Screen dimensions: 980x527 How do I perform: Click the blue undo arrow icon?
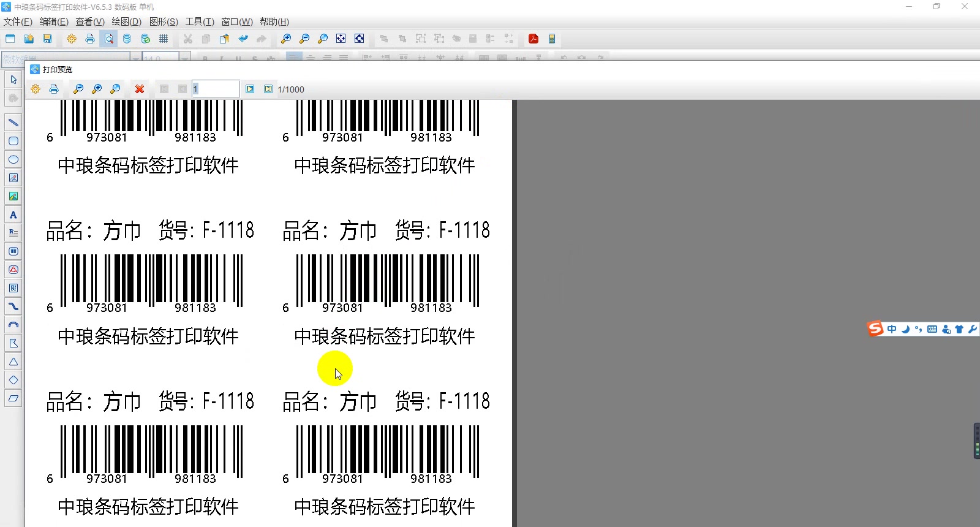pyautogui.click(x=243, y=39)
